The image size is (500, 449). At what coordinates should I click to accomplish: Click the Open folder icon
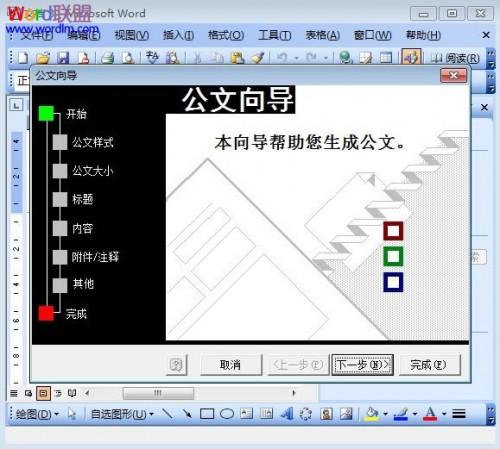43,58
